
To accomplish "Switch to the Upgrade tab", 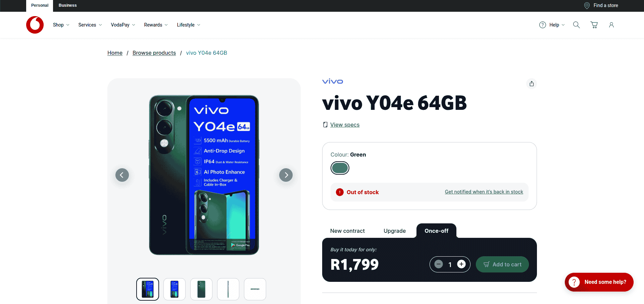I will (x=395, y=231).
